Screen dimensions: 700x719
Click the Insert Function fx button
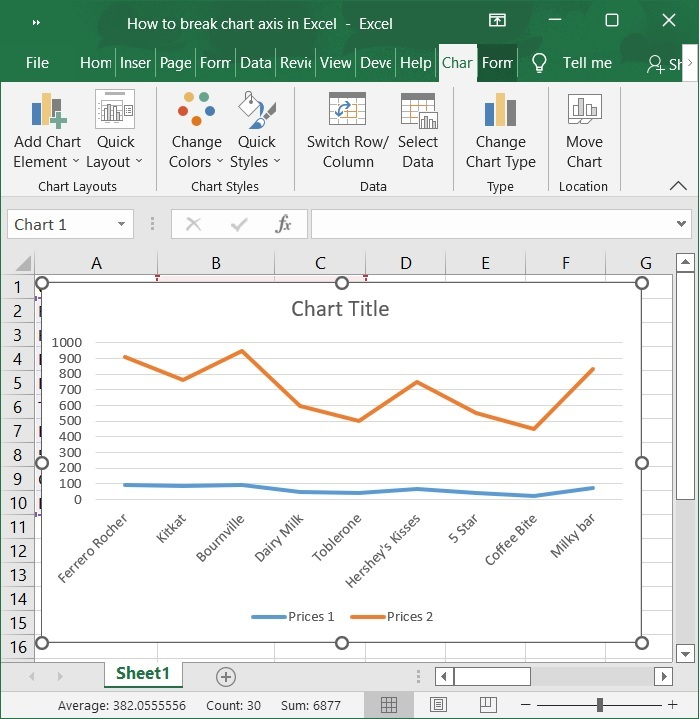coord(284,225)
